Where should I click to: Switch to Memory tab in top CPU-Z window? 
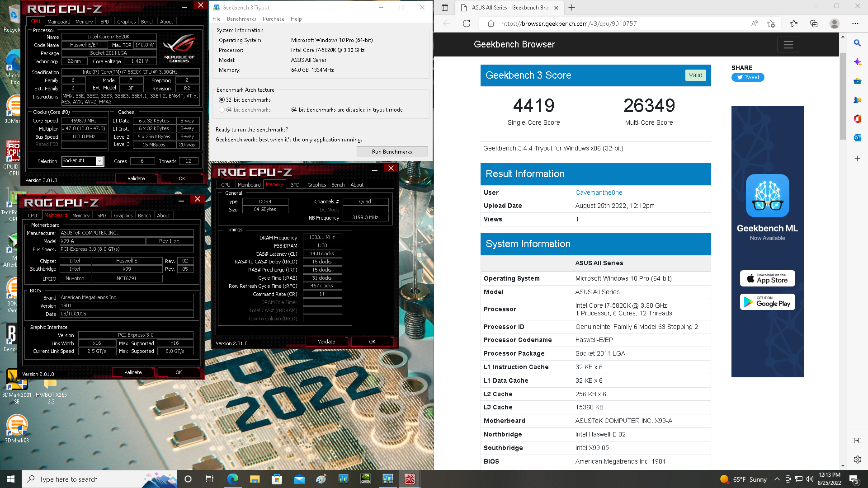tap(84, 22)
